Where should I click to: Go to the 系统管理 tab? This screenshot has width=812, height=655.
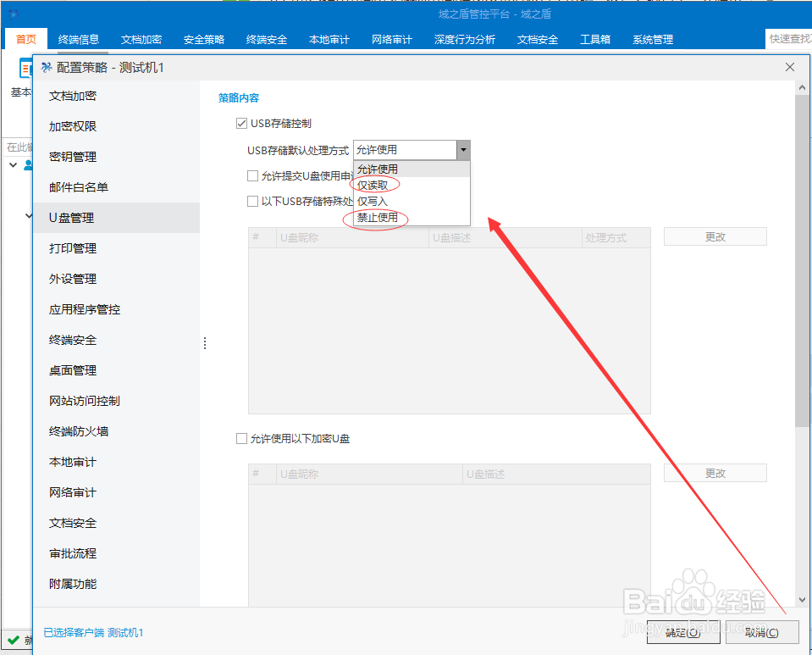click(653, 39)
